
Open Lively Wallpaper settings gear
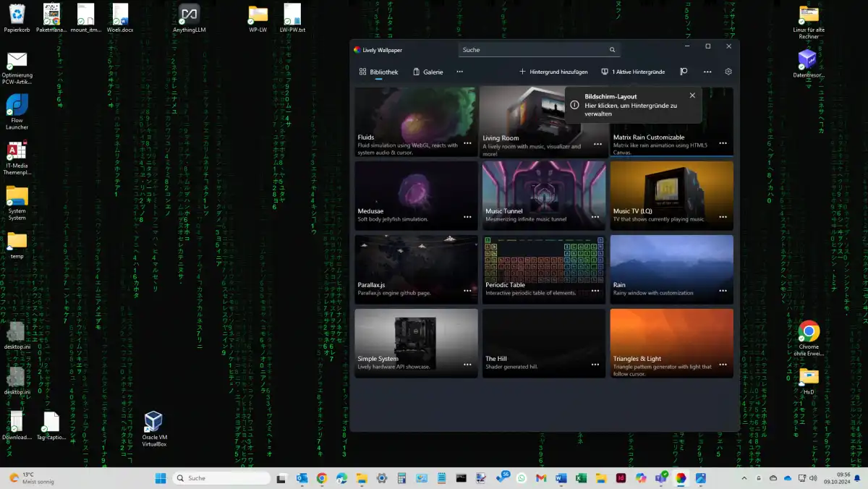tap(728, 72)
